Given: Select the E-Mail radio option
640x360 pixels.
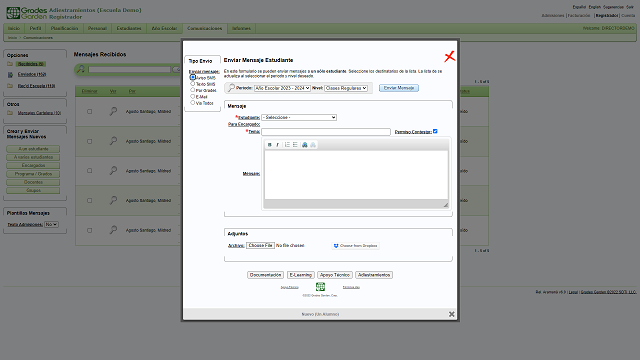Looking at the screenshot, I should [192, 96].
